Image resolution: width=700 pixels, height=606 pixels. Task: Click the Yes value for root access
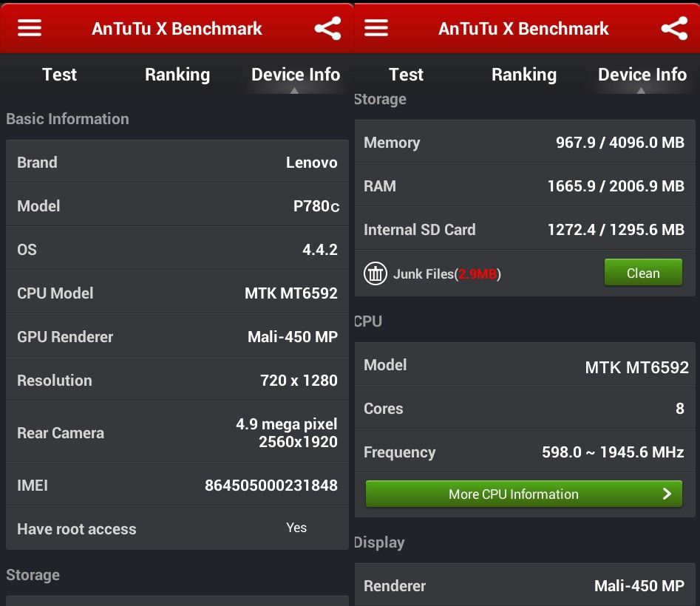pyautogui.click(x=296, y=528)
